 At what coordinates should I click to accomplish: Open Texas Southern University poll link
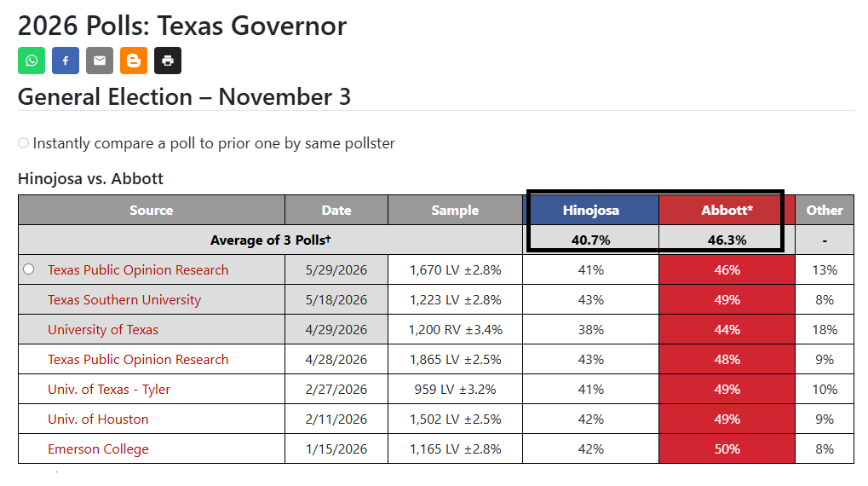(124, 300)
